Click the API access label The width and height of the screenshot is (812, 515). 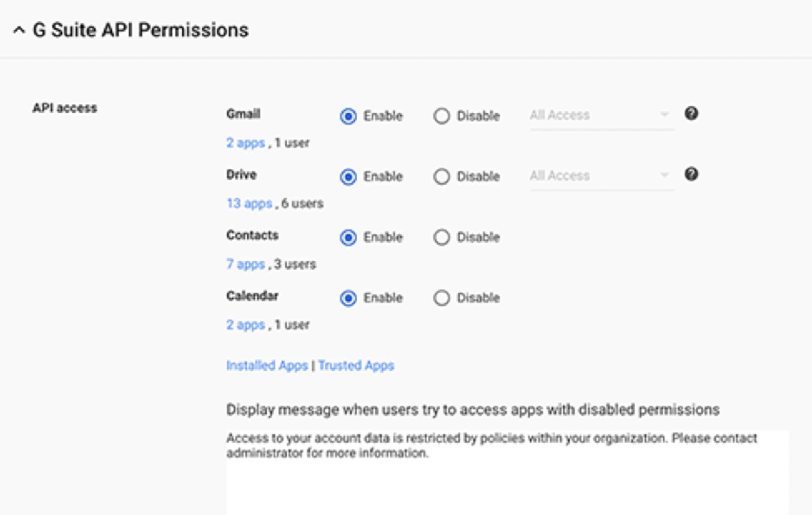tap(64, 108)
